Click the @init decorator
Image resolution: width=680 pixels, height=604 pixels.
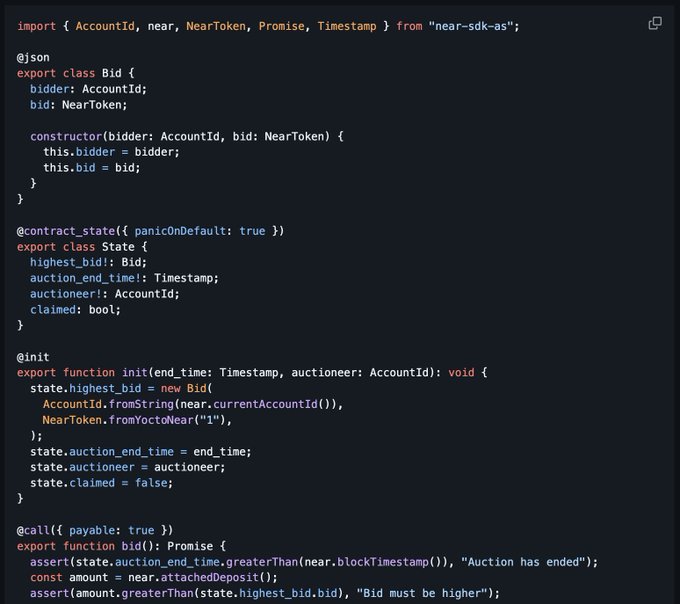(33, 357)
